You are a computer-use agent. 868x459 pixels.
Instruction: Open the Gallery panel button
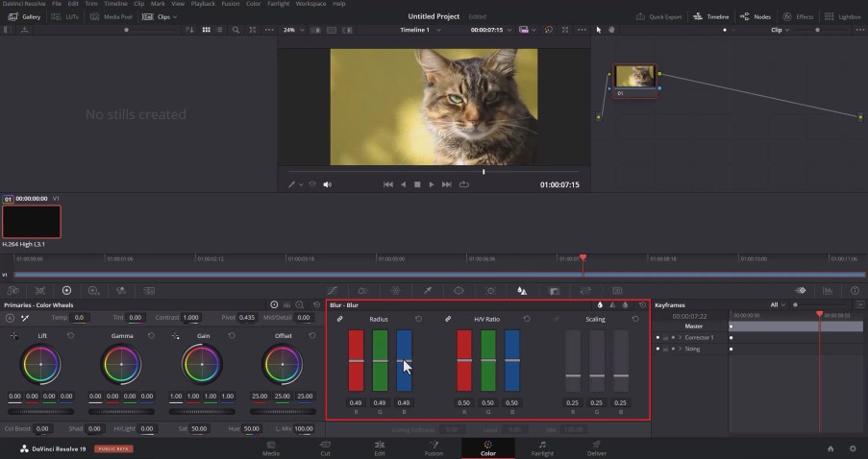24,16
